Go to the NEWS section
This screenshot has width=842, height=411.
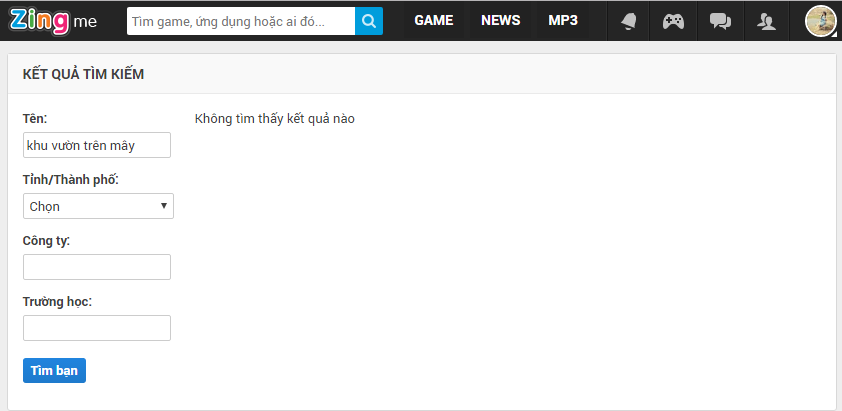tap(500, 20)
